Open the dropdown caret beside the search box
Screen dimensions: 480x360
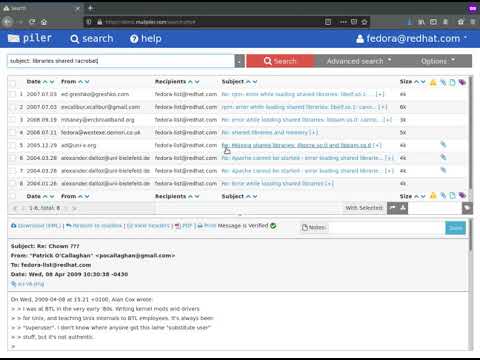[239, 61]
